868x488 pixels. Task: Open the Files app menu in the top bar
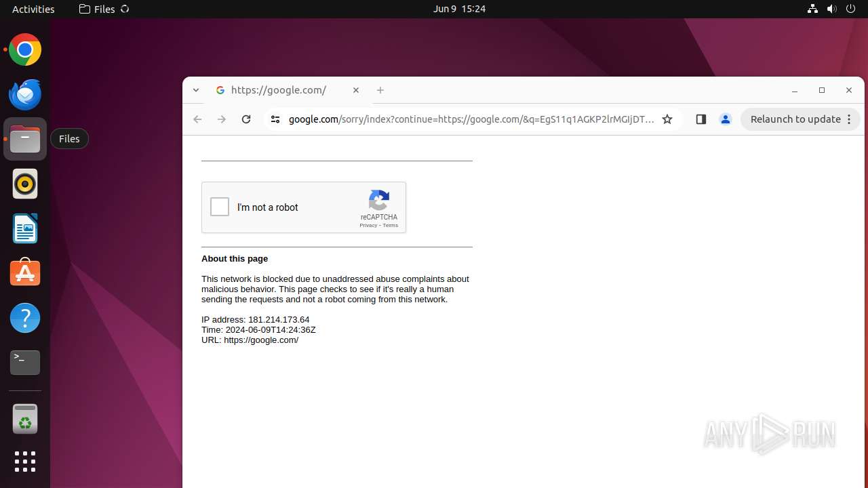[x=104, y=9]
